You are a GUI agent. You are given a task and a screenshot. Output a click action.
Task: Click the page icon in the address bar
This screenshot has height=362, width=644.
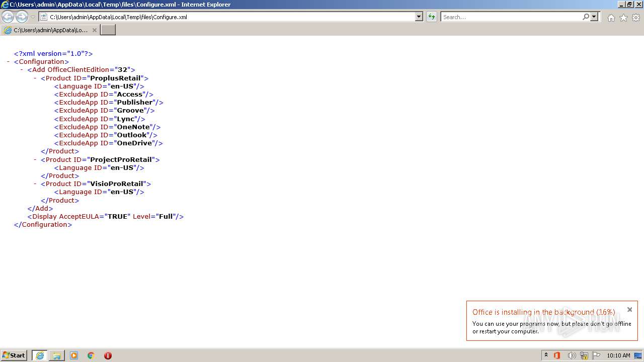[x=44, y=17]
